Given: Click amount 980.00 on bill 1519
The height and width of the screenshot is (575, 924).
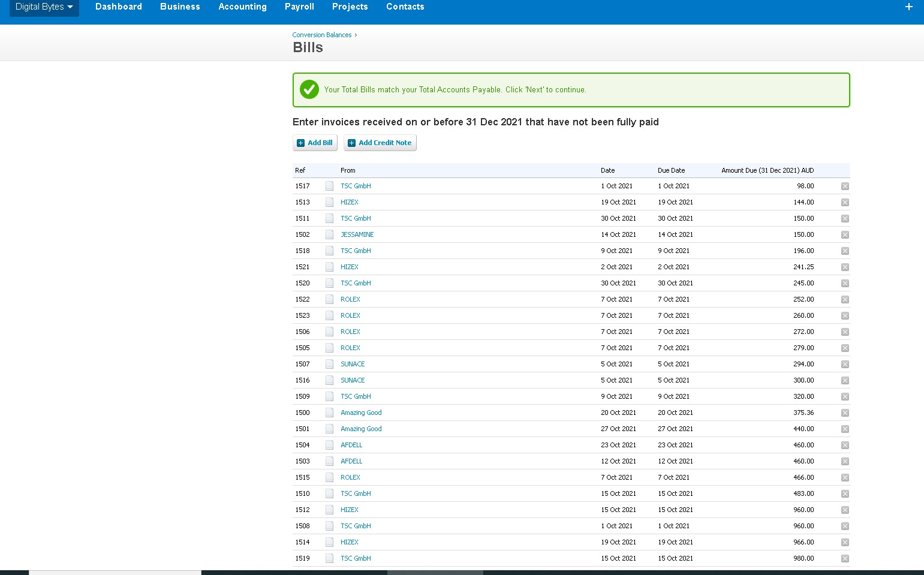Looking at the screenshot, I should point(803,558).
